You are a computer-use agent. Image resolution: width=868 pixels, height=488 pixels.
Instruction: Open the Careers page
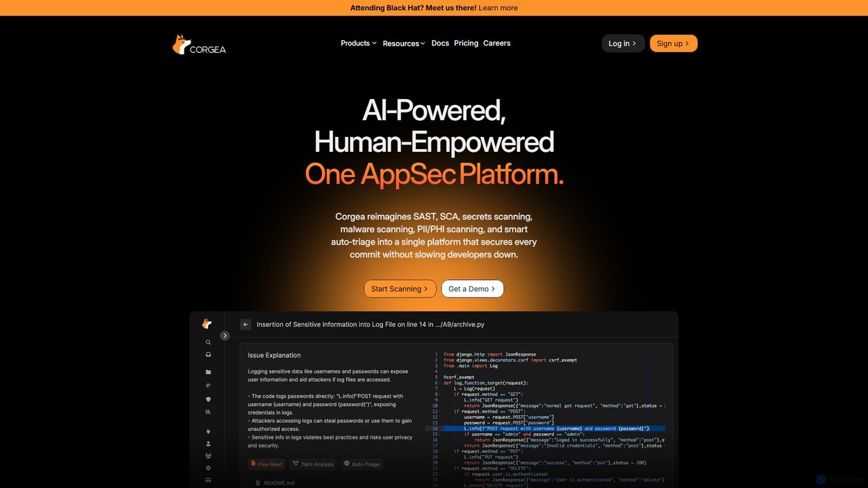497,43
